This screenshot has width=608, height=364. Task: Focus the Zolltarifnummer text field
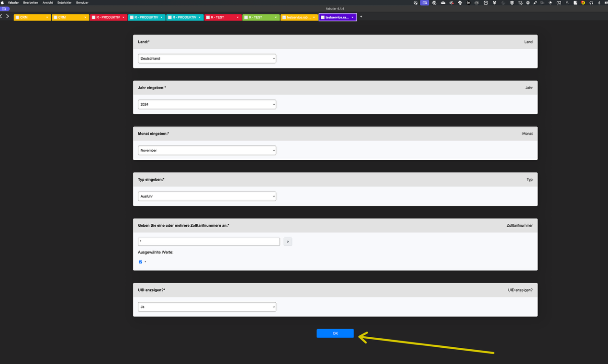[209, 242]
